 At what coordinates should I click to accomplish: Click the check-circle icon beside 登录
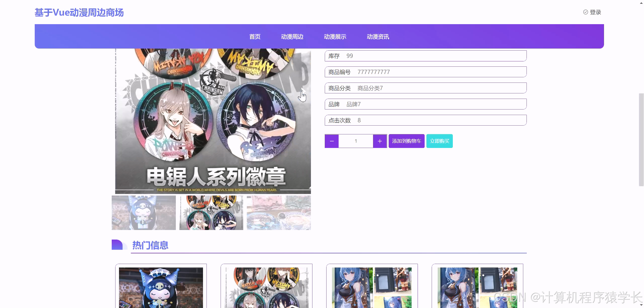click(586, 12)
